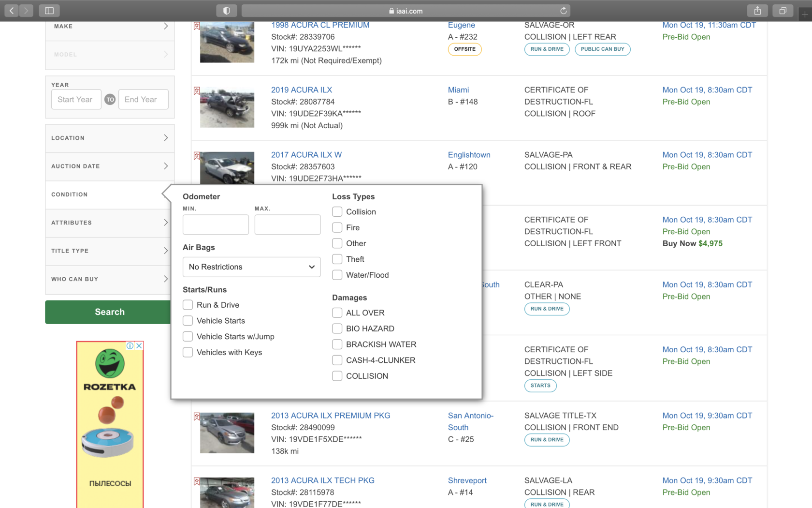Bookmark the 1998 Acura CL Premium listing
Image resolution: width=812 pixels, height=508 pixels.
(197, 26)
